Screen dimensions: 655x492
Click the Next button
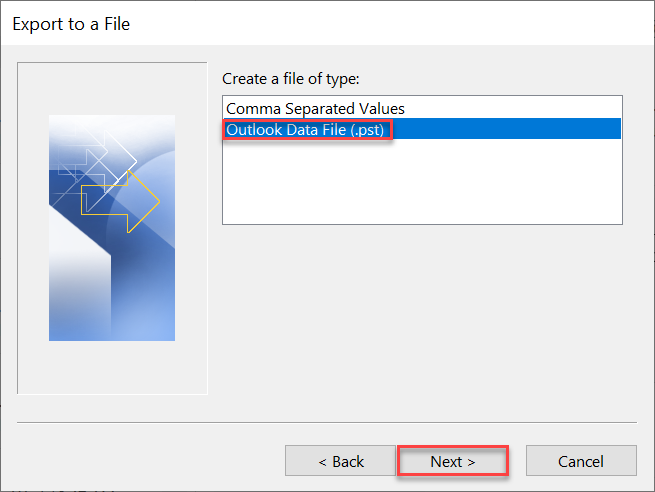(x=452, y=461)
